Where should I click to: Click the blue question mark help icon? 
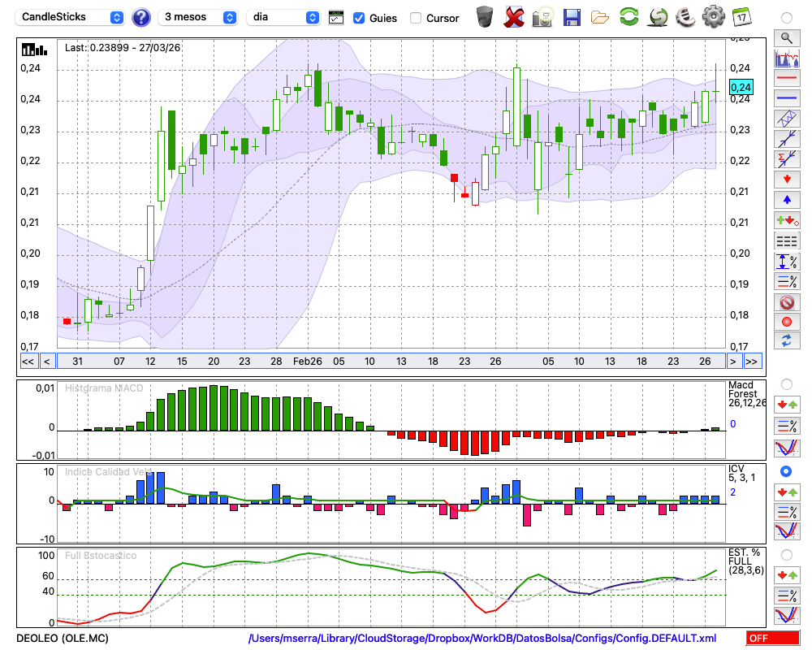tap(141, 17)
